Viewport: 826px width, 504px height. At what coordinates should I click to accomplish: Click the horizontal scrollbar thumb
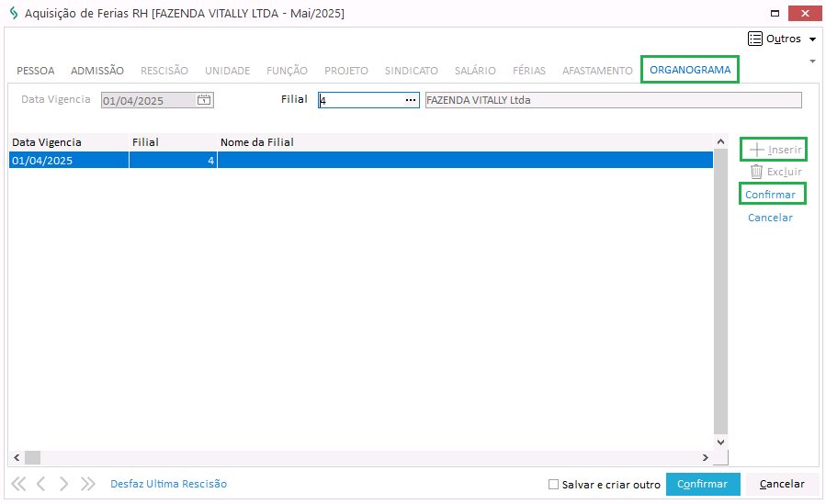33,458
